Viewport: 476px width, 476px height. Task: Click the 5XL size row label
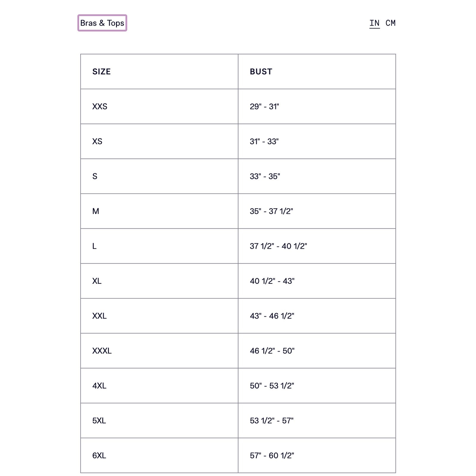99,421
